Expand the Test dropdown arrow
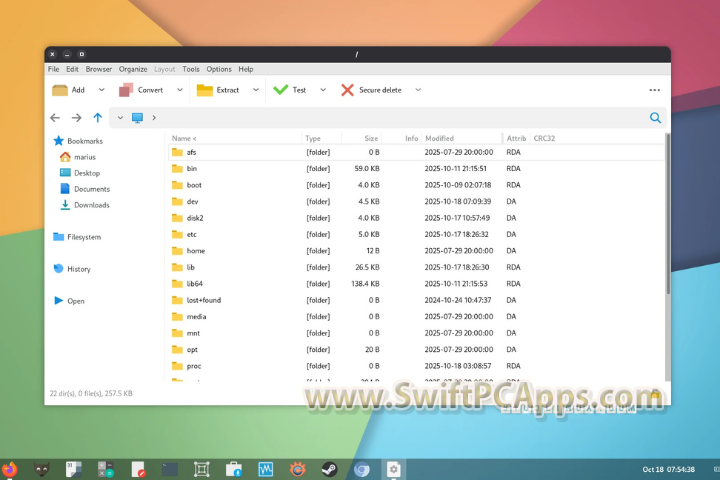 coord(323,90)
